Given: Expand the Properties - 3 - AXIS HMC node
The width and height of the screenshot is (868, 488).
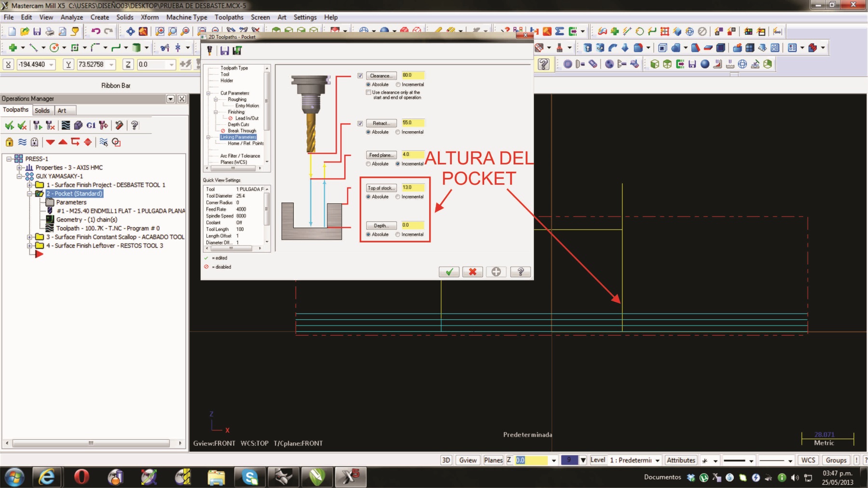Looking at the screenshot, I should pyautogui.click(x=19, y=168).
